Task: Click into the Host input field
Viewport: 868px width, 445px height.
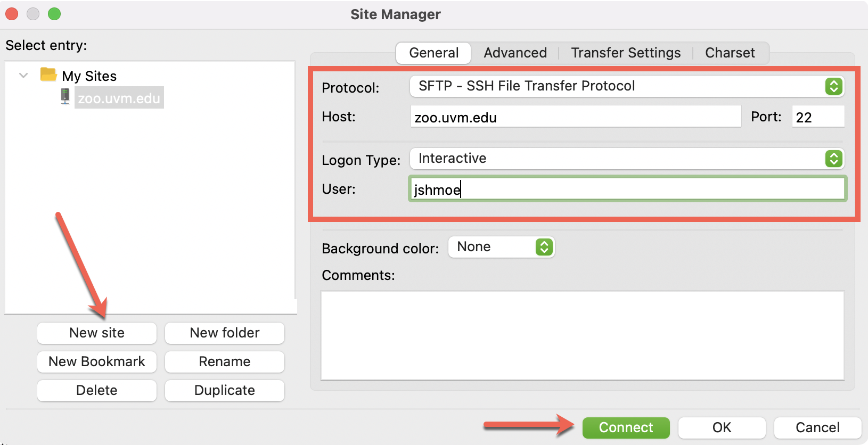Action: click(x=576, y=117)
